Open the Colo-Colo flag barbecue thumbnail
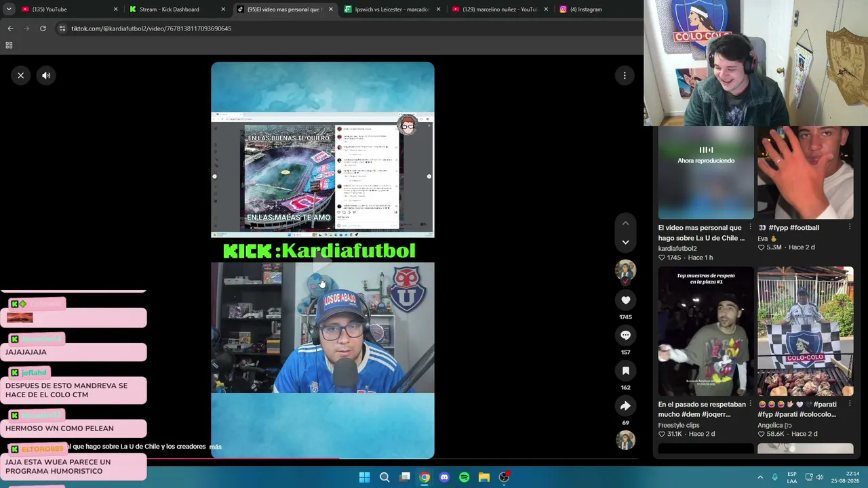 pos(806,331)
